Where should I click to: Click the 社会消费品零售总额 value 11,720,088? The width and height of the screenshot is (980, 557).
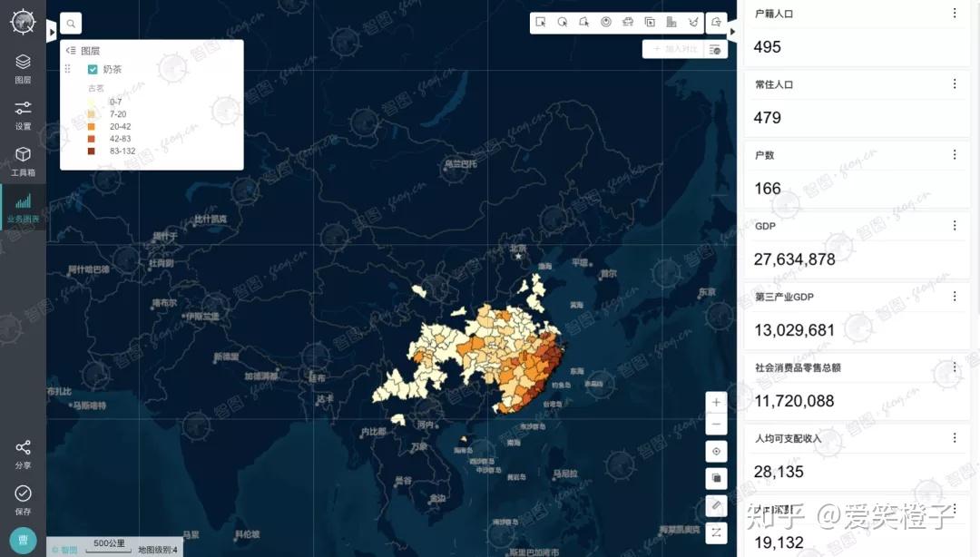tap(794, 401)
